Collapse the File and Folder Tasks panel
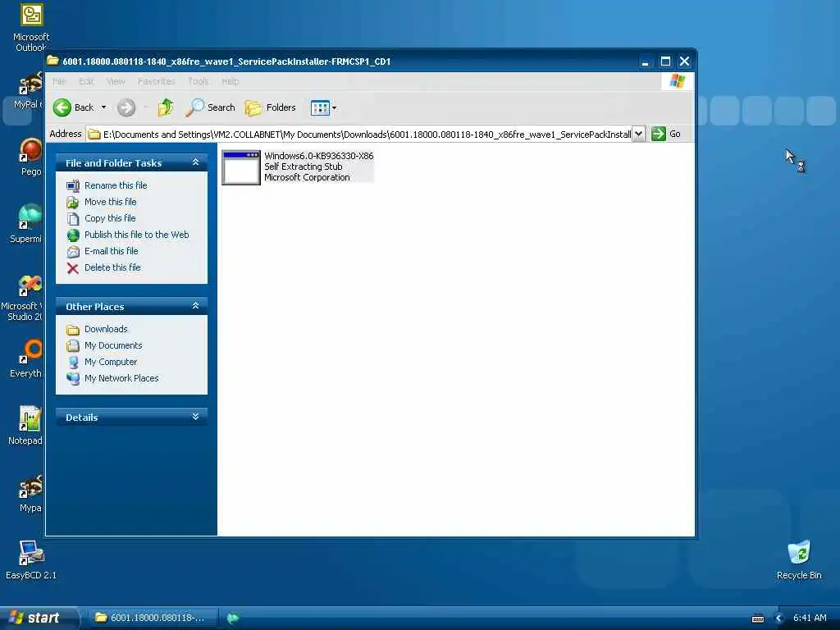The image size is (840, 630). pos(195,162)
